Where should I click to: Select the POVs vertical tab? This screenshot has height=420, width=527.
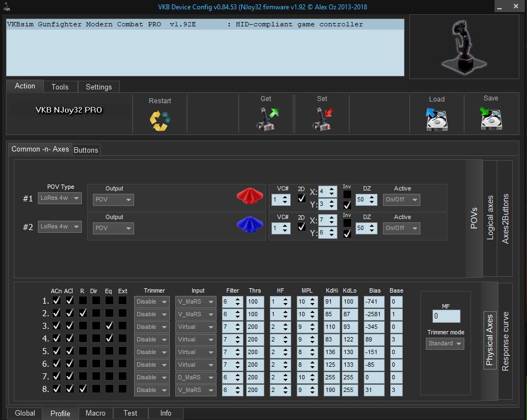[x=474, y=218]
